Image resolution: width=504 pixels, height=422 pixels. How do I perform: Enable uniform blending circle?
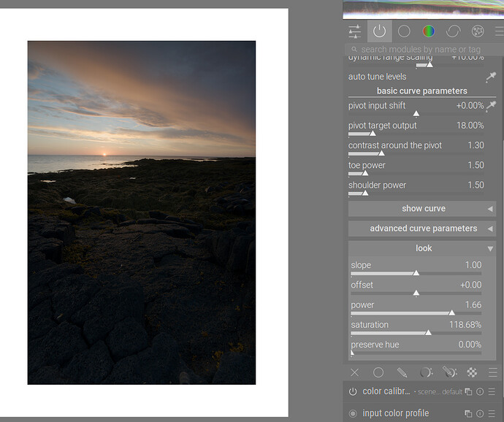pos(378,372)
